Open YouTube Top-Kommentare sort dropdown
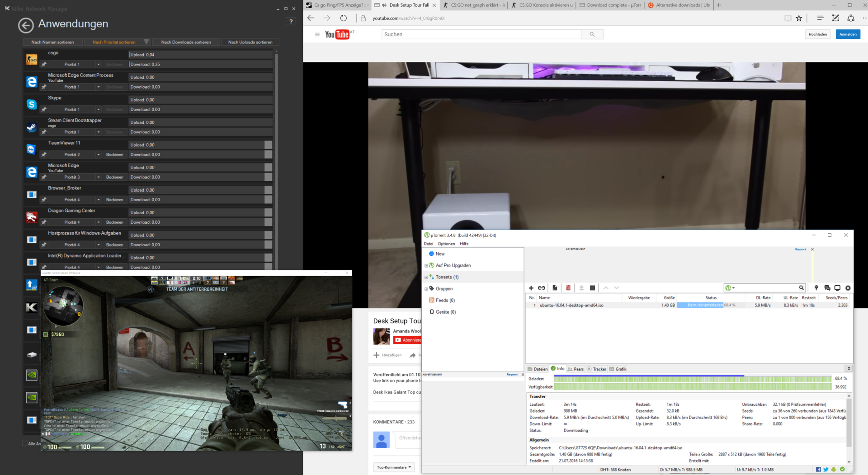The height and width of the screenshot is (475, 868). click(x=394, y=467)
